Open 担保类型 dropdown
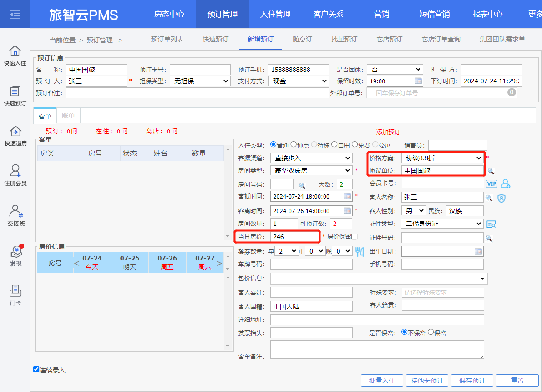The image size is (542, 392). coord(200,81)
